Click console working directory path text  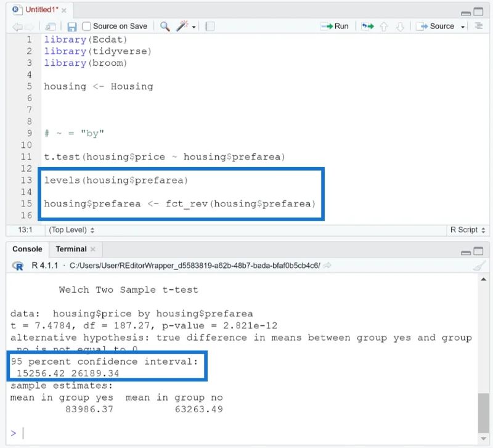(x=195, y=266)
